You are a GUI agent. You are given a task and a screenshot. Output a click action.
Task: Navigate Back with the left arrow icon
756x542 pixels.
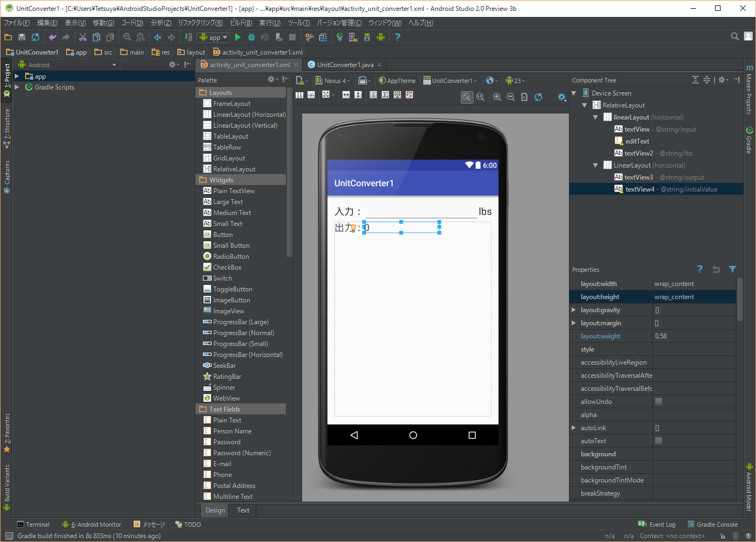tap(158, 37)
